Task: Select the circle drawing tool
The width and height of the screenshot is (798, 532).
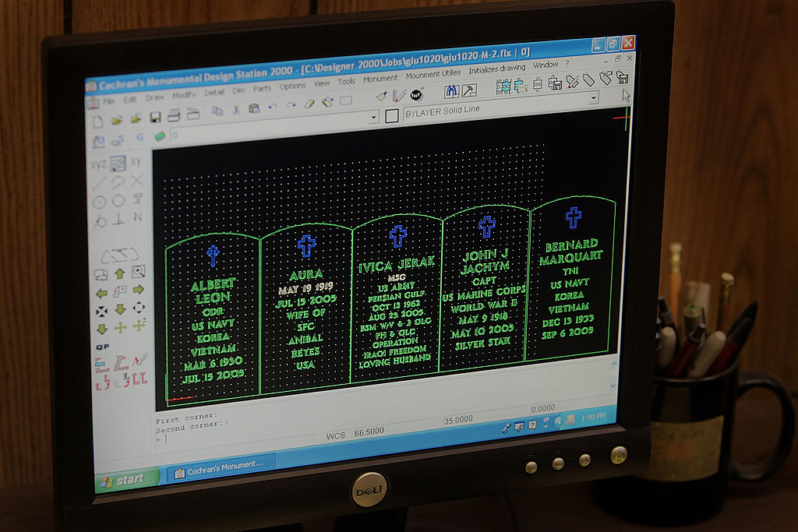Action: [99, 202]
